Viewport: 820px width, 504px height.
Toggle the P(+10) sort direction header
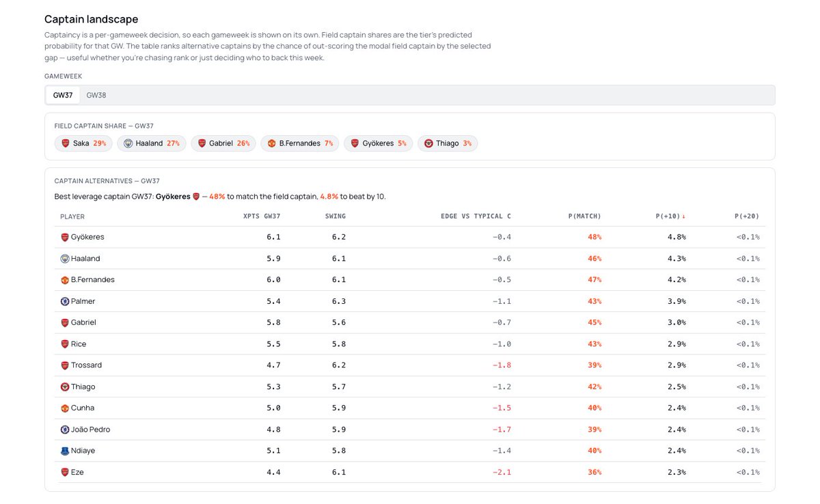click(x=670, y=216)
